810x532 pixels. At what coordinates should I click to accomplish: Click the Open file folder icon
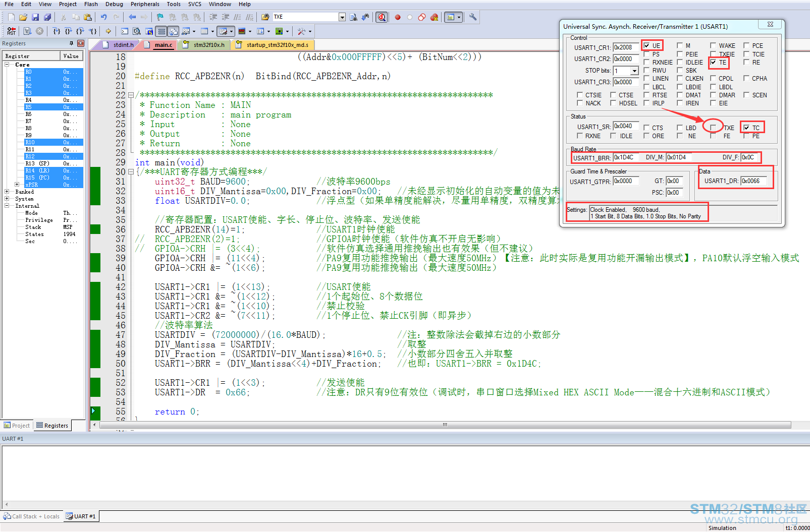(23, 17)
